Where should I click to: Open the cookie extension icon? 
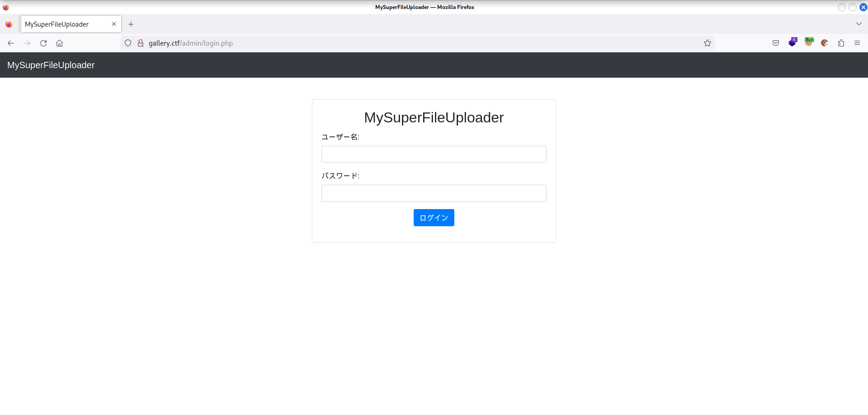[825, 43]
